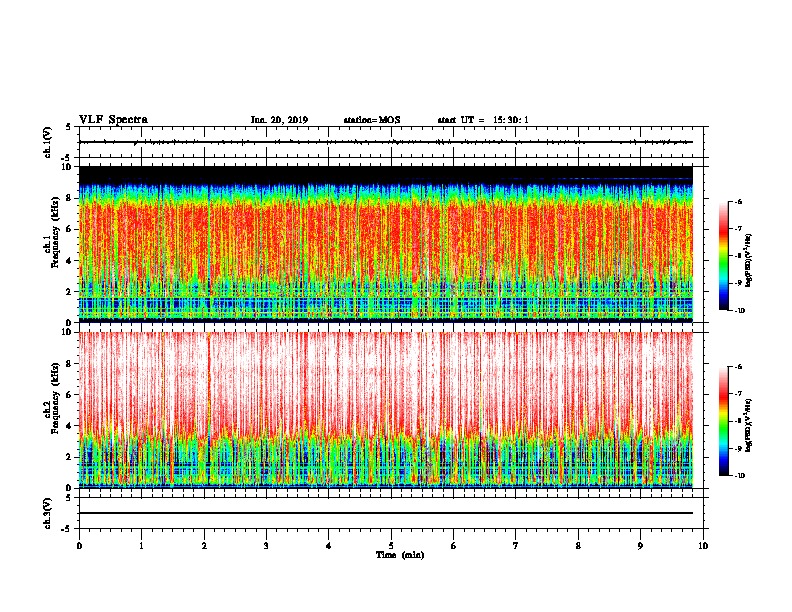Click the "Time (min)" axis label
The width and height of the screenshot is (792, 612).
400,555
